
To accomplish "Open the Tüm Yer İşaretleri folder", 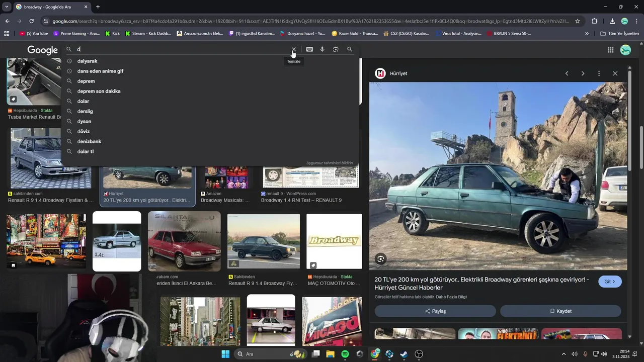I will 620,34.
